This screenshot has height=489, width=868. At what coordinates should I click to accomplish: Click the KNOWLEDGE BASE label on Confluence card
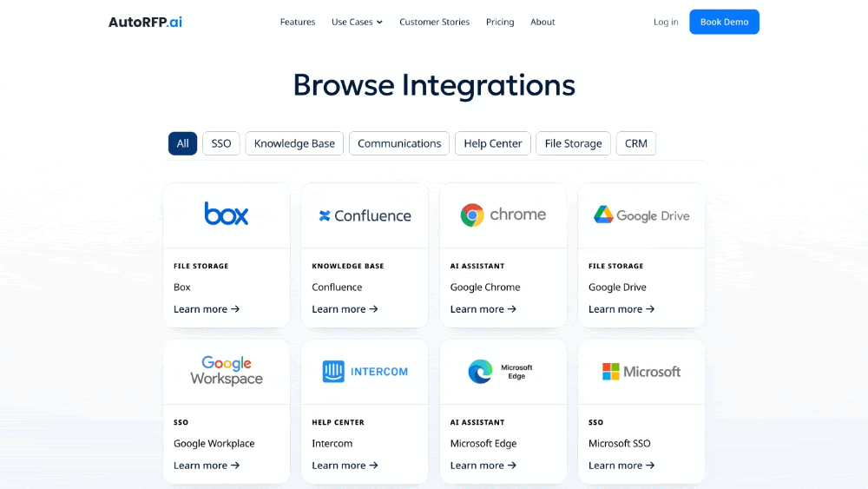tap(348, 266)
